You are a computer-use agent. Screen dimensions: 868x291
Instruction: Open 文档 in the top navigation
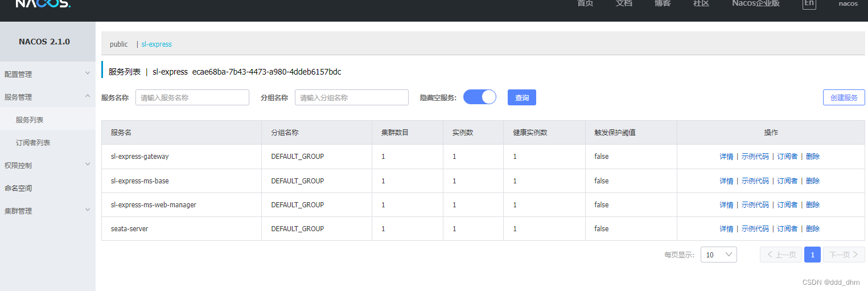click(x=624, y=3)
